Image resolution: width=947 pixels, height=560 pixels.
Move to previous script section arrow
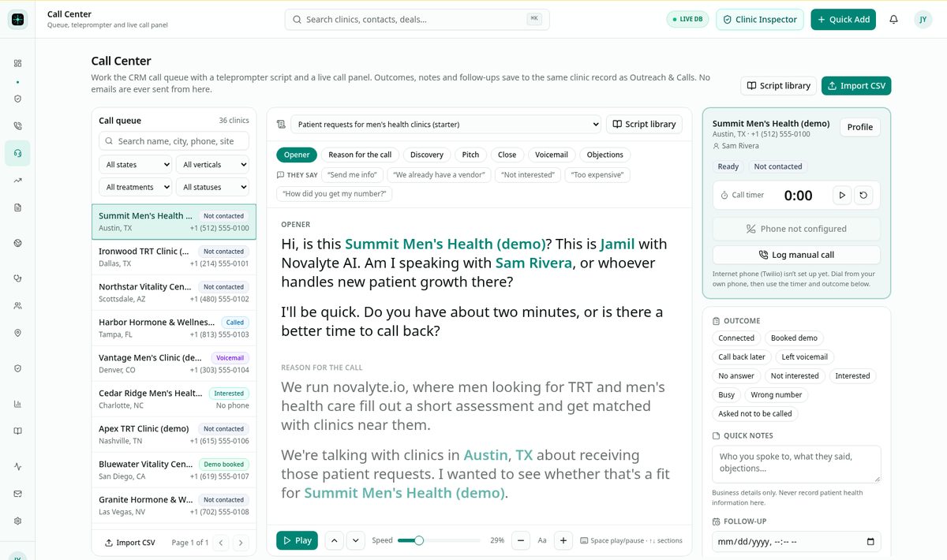click(x=334, y=540)
